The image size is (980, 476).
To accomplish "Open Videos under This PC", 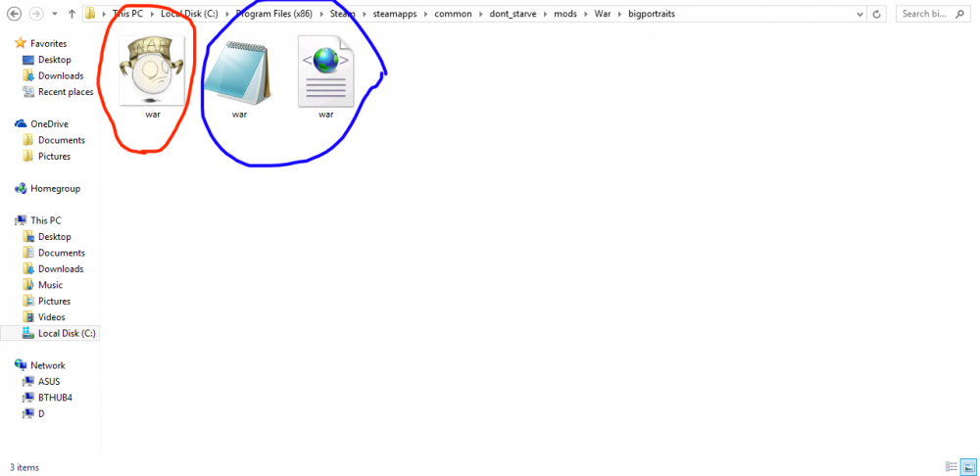I will click(x=51, y=317).
